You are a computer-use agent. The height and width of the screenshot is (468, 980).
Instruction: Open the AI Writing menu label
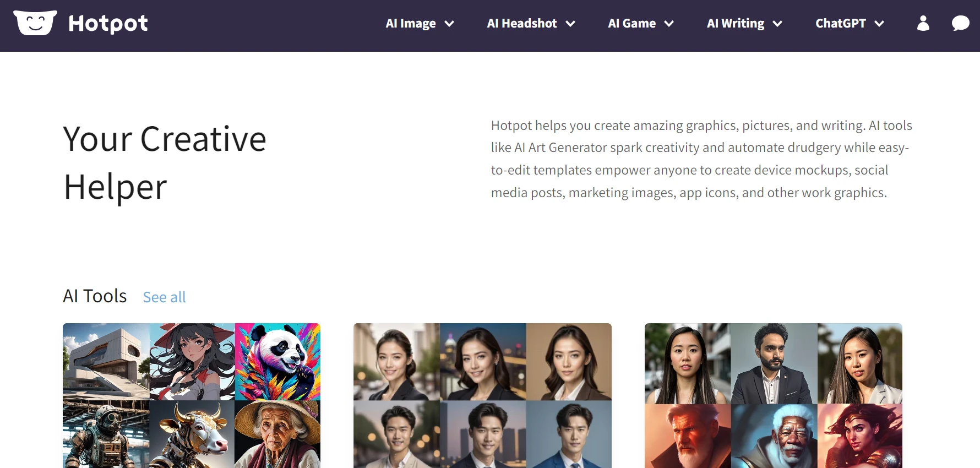click(x=735, y=24)
